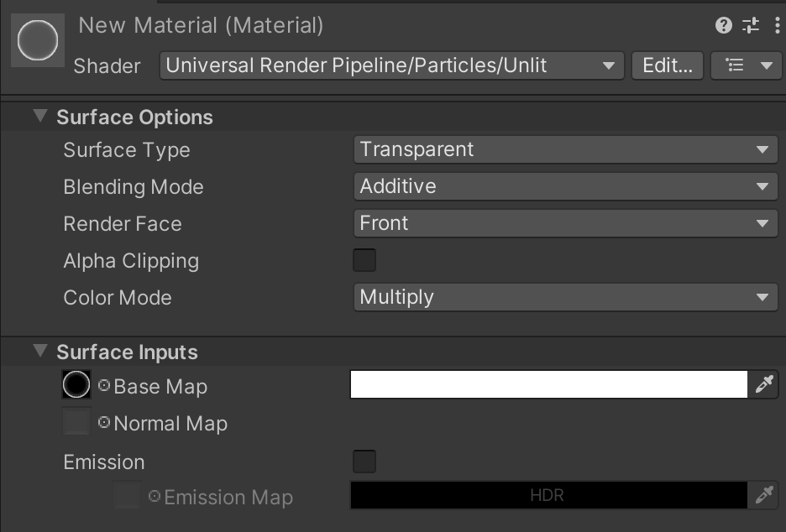Open the Render Face dropdown
This screenshot has height=532, width=786.
565,223
